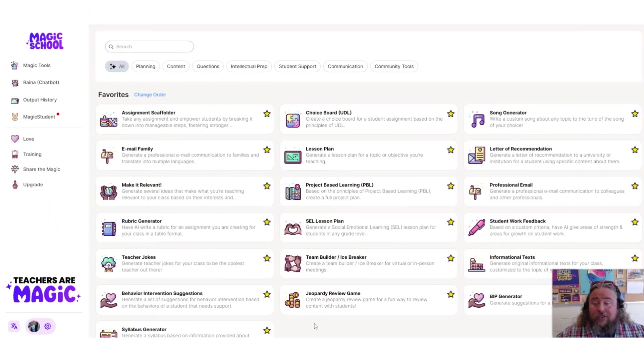Switch to the Planning filter
This screenshot has height=362, width=644.
pyautogui.click(x=146, y=66)
